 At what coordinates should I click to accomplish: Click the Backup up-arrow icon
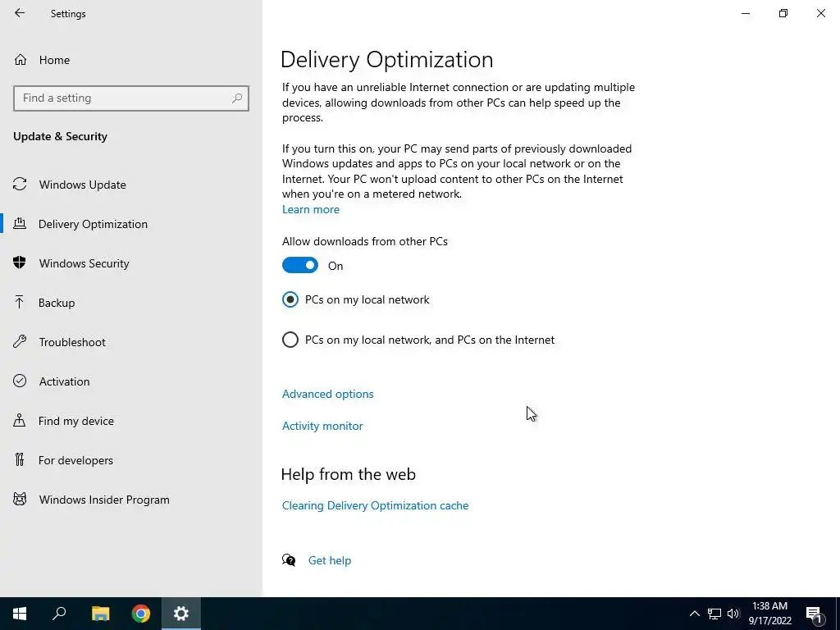(x=20, y=302)
